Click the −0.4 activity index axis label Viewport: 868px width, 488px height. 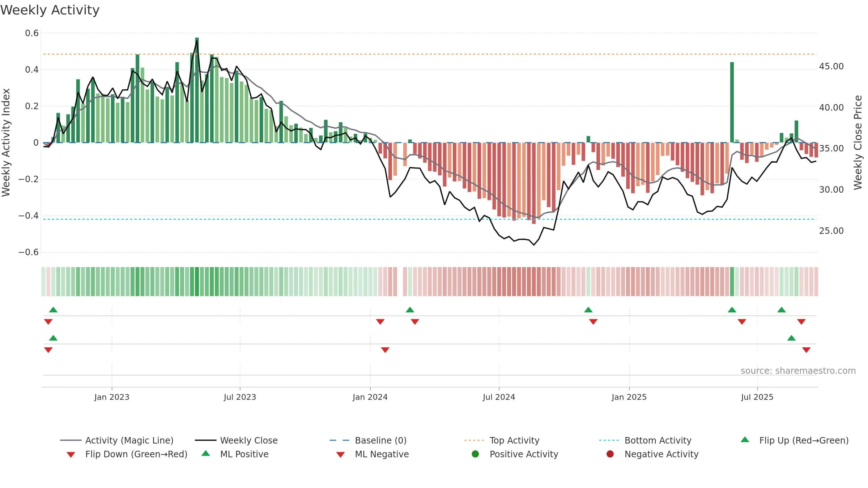29,216
